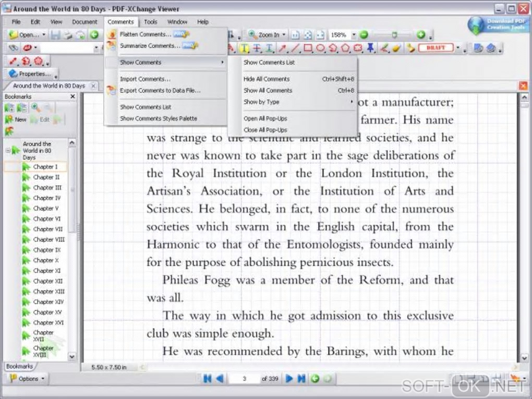Choose Import Comments menu entry

click(x=166, y=79)
